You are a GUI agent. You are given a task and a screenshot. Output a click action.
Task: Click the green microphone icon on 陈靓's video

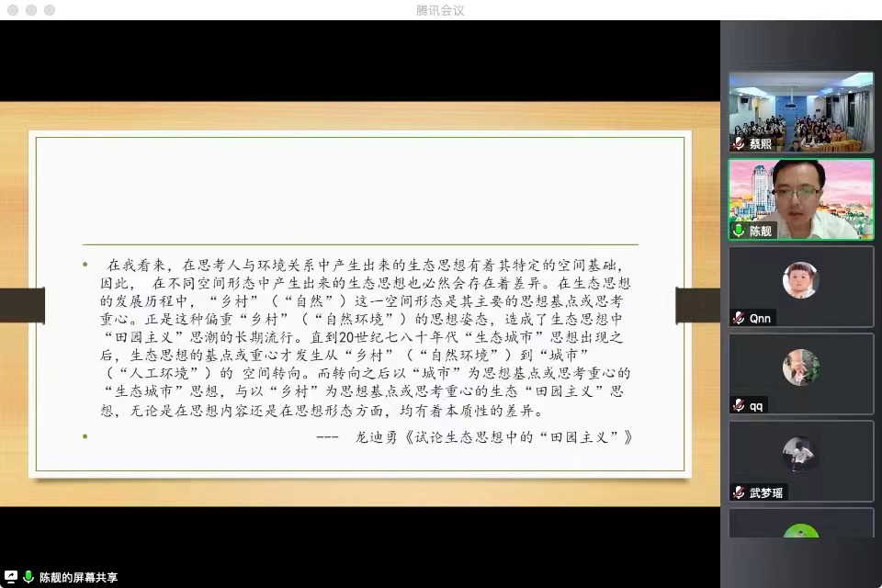point(739,232)
